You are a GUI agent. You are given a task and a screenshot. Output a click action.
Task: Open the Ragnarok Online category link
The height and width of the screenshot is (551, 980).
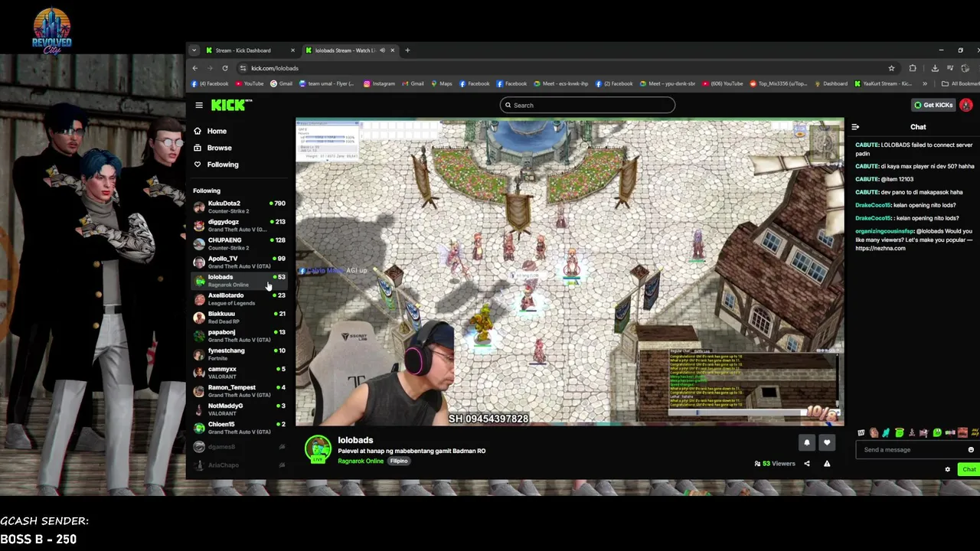click(361, 461)
